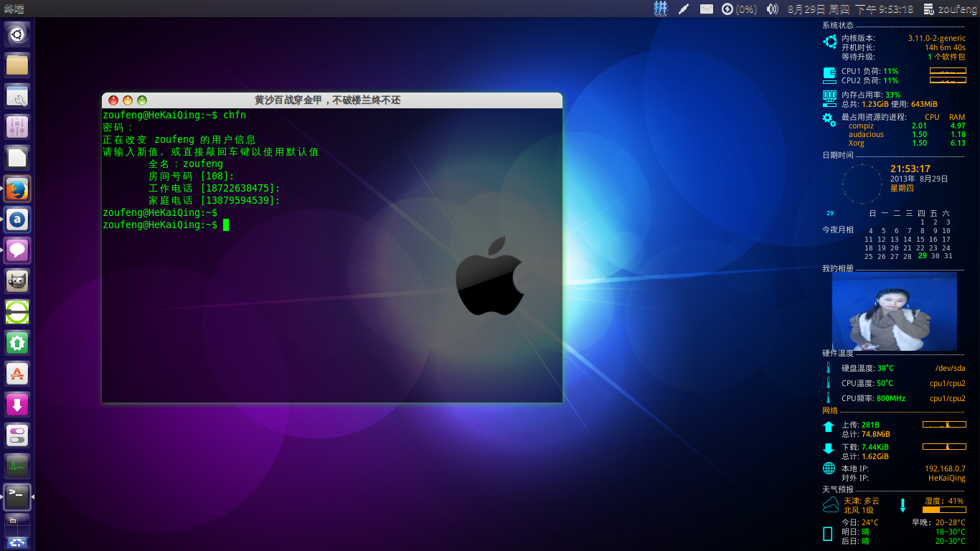Click the gears icon beside process list
The width and height of the screenshot is (980, 551).
(x=829, y=119)
